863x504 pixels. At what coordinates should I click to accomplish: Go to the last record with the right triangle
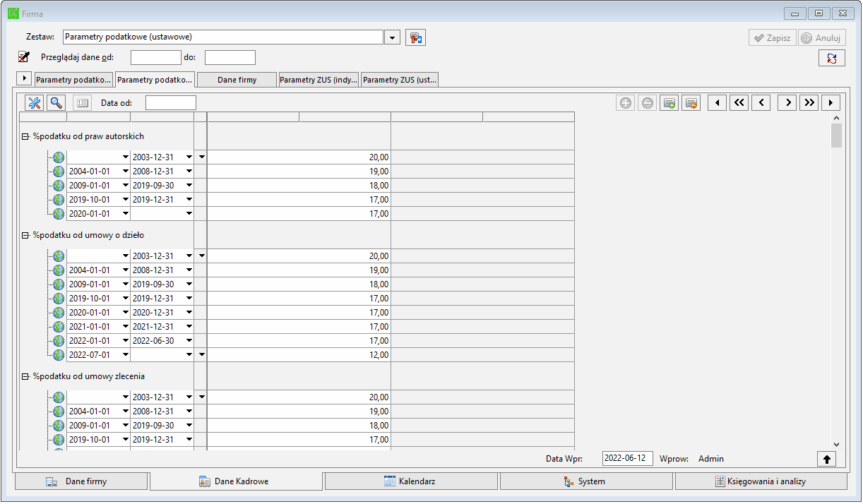point(831,103)
